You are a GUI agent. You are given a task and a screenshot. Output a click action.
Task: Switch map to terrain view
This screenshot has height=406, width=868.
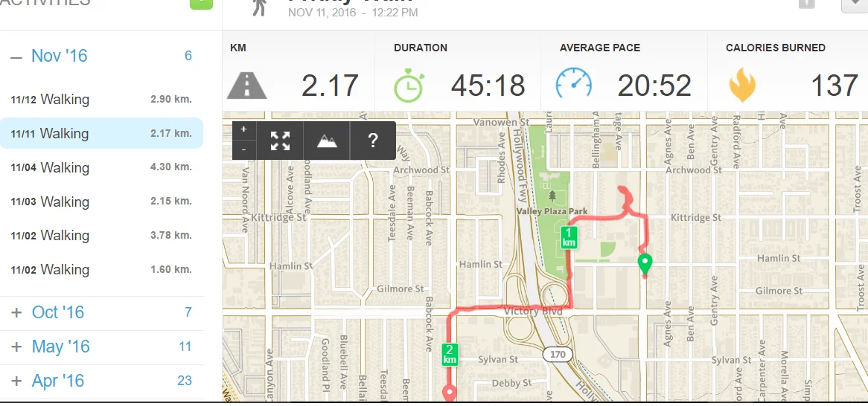pos(327,141)
